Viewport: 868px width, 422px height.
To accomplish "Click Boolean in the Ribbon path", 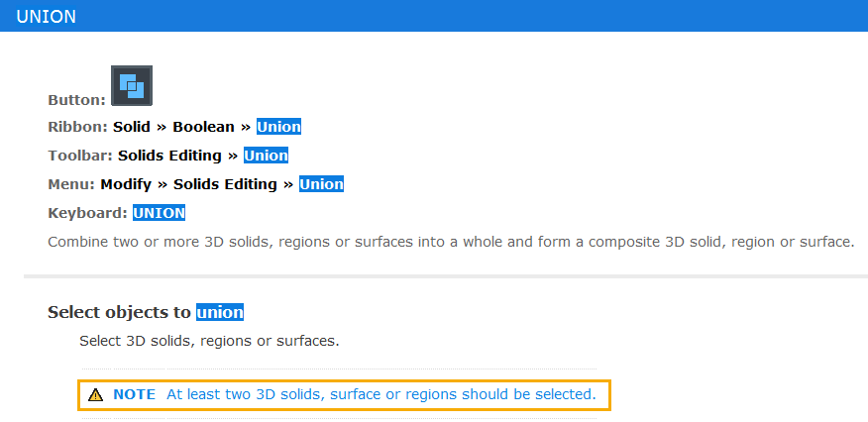I will (x=204, y=127).
